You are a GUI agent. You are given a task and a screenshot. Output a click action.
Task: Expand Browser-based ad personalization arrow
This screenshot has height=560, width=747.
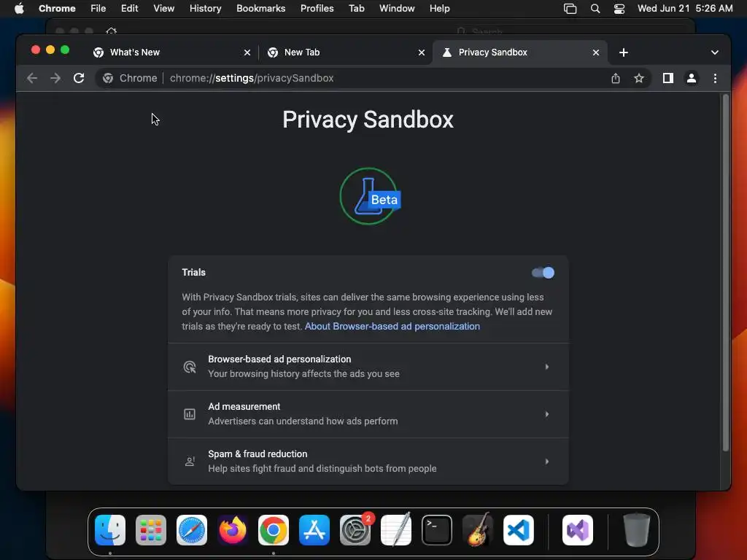(x=547, y=367)
